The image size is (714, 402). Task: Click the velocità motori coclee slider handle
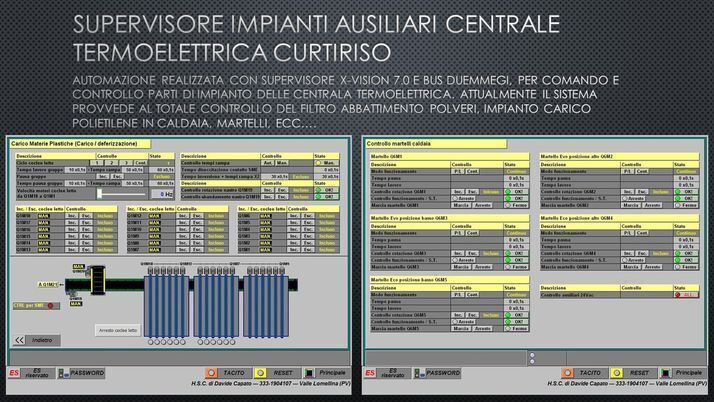tap(99, 194)
